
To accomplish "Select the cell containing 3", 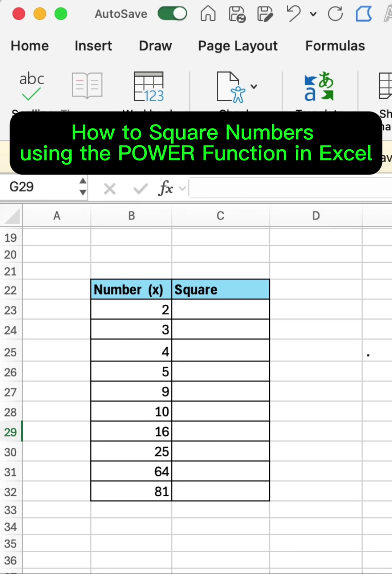I will tap(131, 329).
